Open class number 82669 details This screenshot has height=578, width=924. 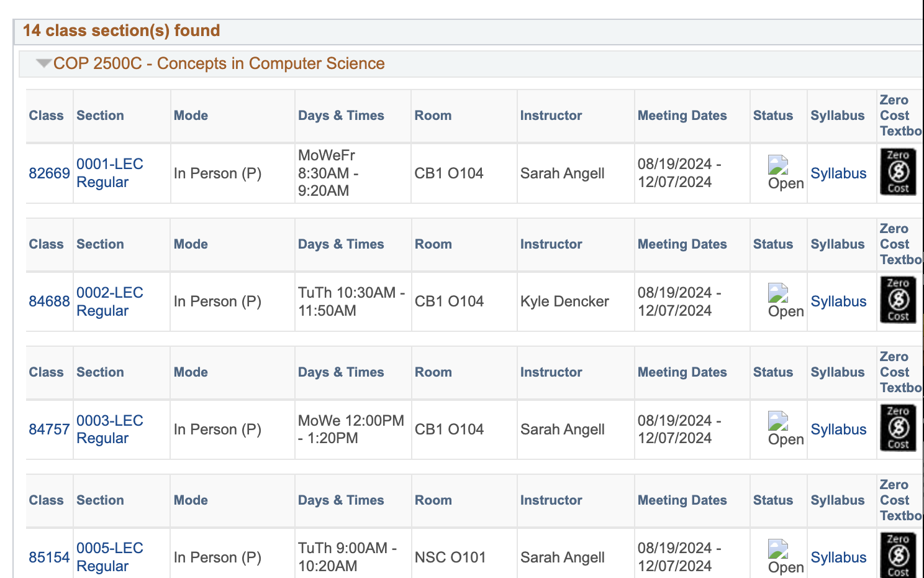coord(49,173)
